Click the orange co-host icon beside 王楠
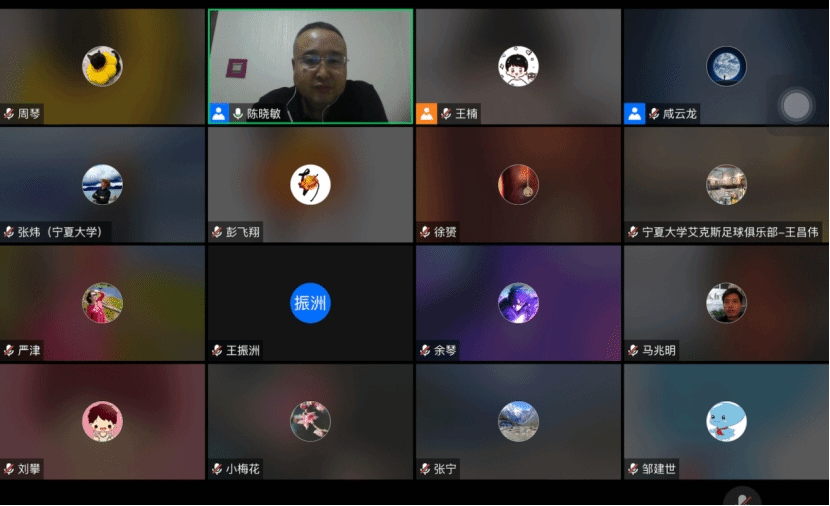The height and width of the screenshot is (506, 830). click(x=427, y=113)
